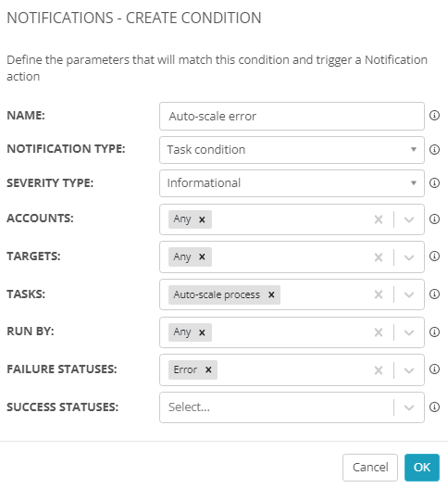View the Accounts field info icon

tap(434, 219)
